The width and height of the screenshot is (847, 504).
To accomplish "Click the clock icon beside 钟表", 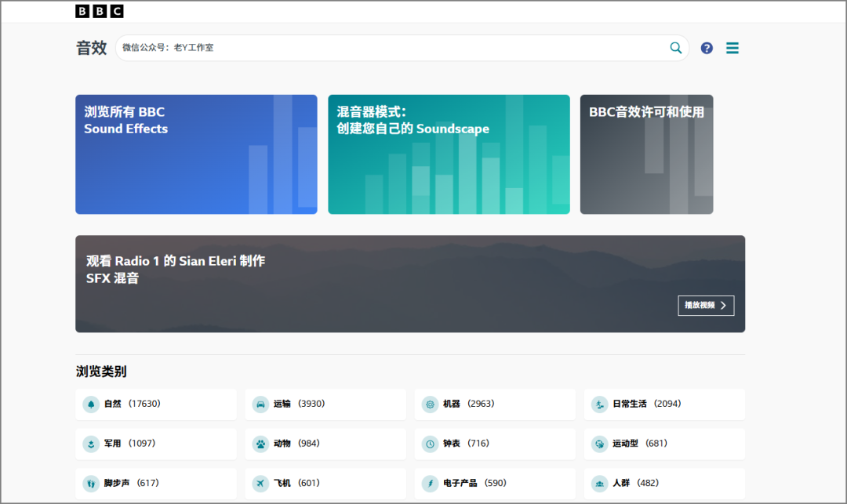I will click(430, 444).
